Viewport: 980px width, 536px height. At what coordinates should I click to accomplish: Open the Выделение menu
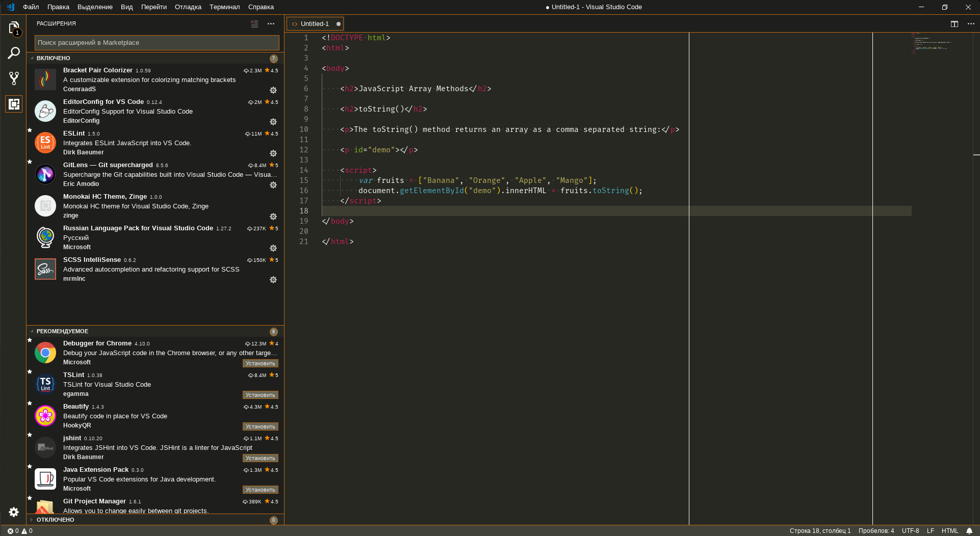pos(95,7)
